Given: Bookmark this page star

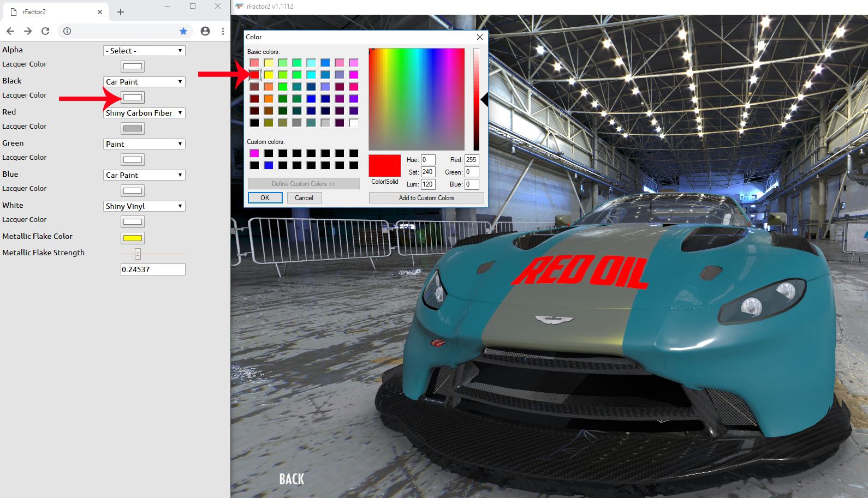Looking at the screenshot, I should click(x=183, y=31).
